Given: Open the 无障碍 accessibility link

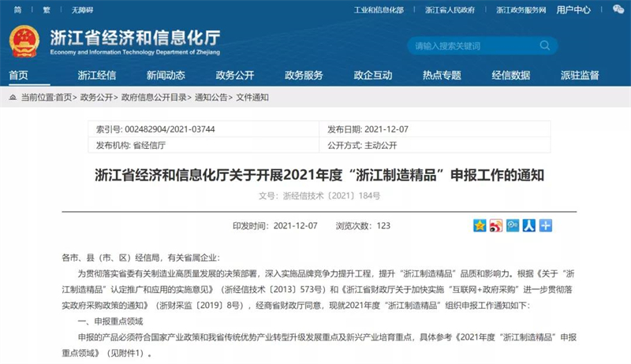Looking at the screenshot, I should click(82, 9).
